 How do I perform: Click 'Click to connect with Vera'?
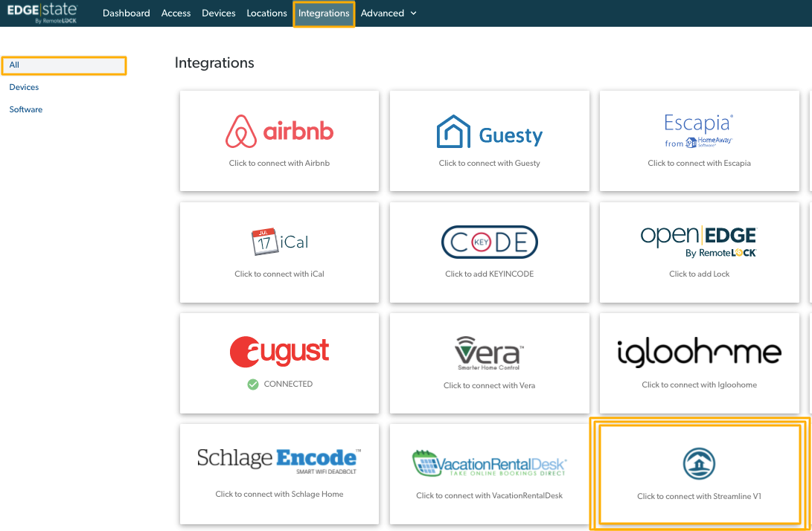pos(490,385)
